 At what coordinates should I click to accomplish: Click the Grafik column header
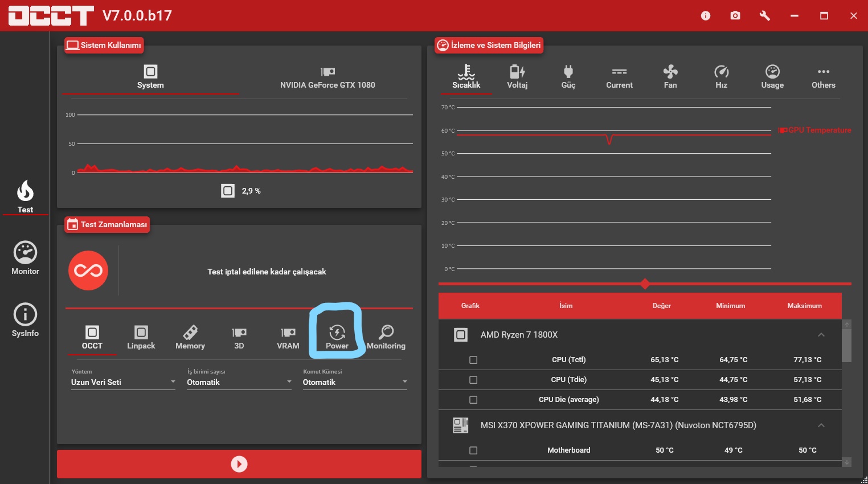point(470,306)
